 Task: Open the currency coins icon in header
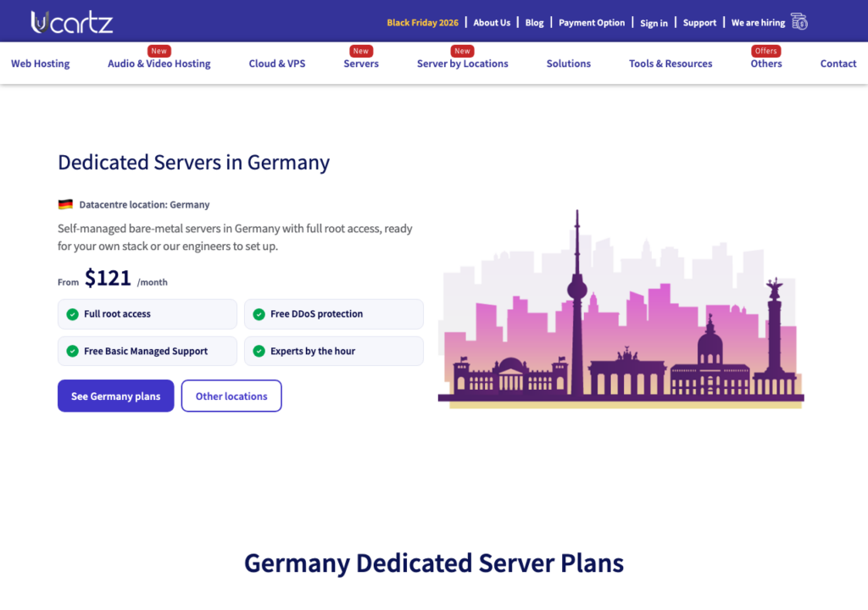798,22
